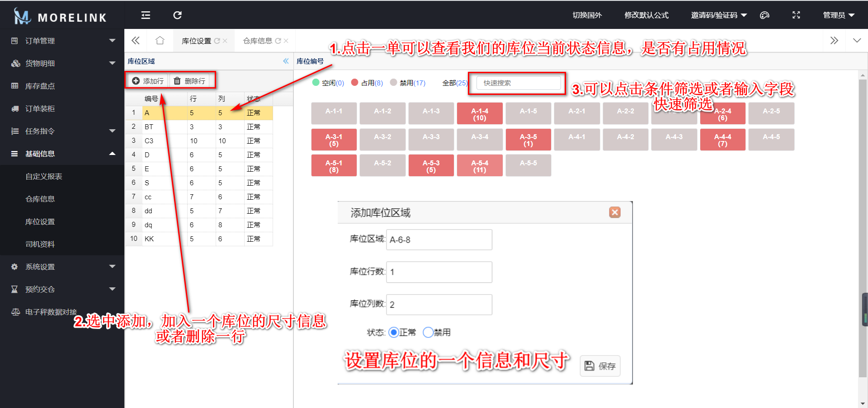
Task: Filter locations by 禁用(17) status
Action: pyautogui.click(x=408, y=83)
